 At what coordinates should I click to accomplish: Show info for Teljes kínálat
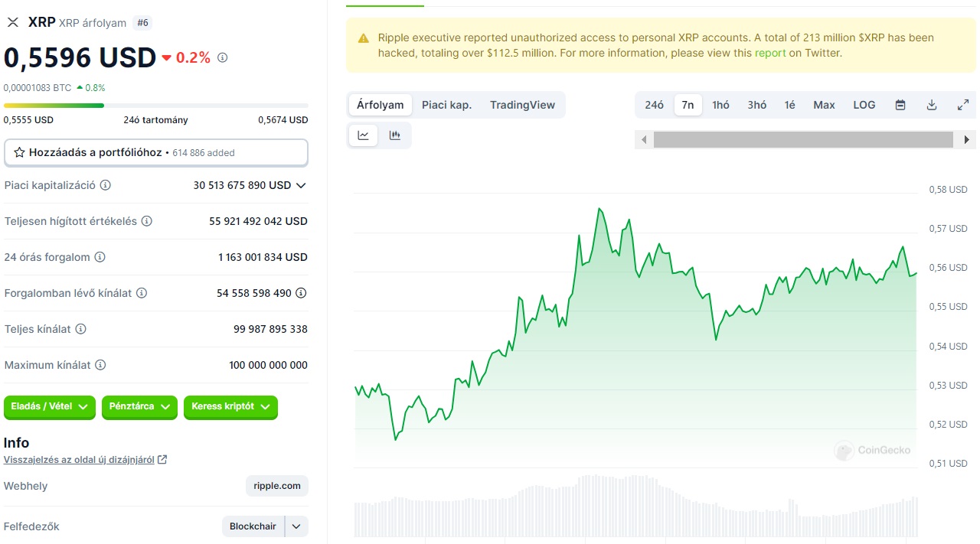[80, 329]
